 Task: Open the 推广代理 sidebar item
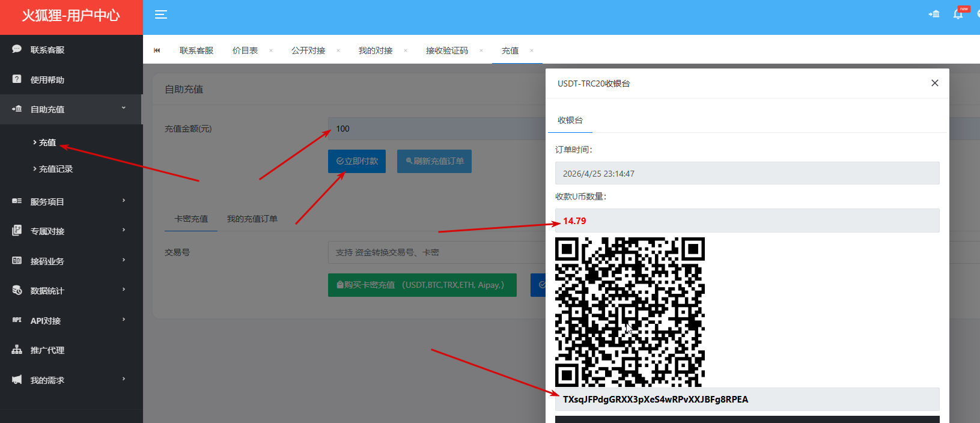[71, 350]
